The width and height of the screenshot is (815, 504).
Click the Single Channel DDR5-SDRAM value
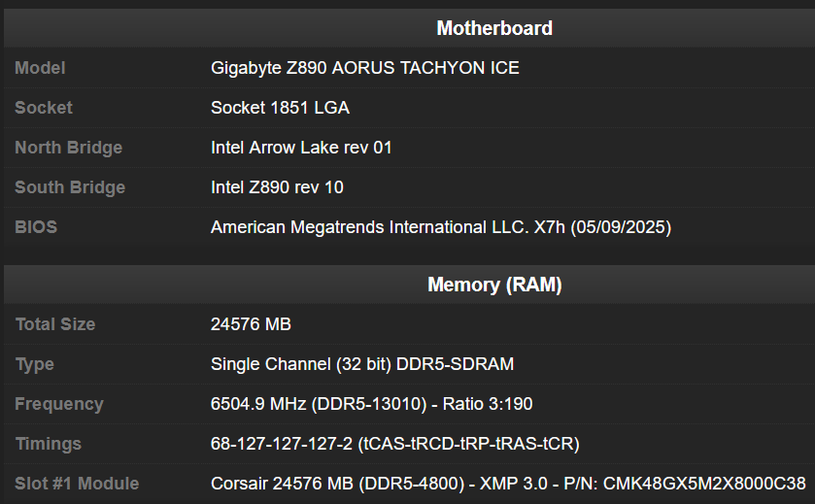(362, 364)
